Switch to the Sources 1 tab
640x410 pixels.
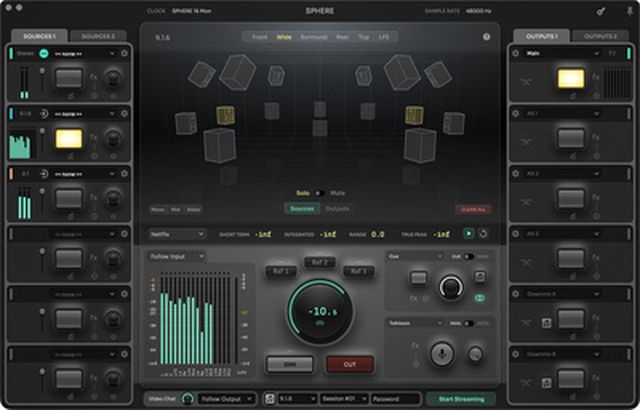tap(39, 36)
